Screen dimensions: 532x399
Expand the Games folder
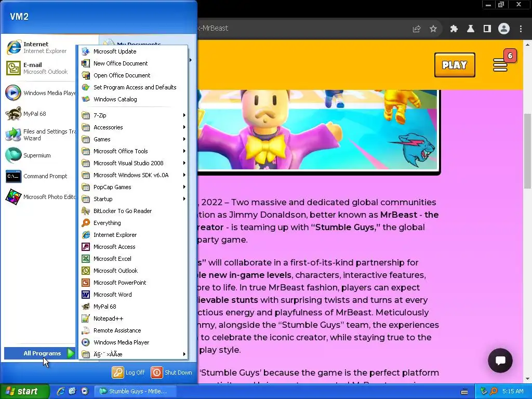[x=133, y=139]
